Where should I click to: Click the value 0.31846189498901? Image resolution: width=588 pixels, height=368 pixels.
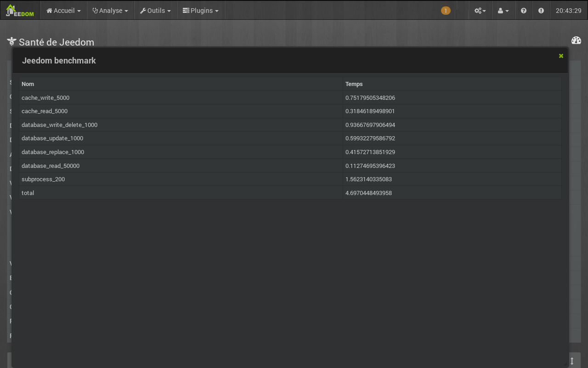click(370, 111)
